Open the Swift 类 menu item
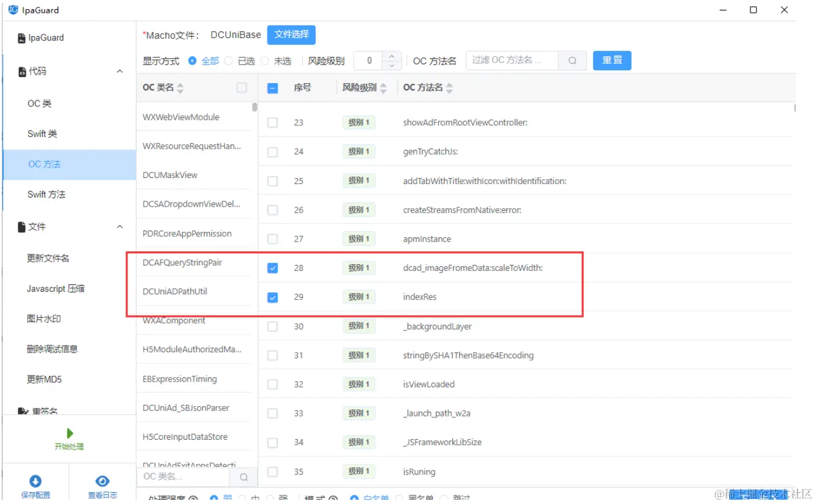The image size is (816, 504). pos(42,134)
